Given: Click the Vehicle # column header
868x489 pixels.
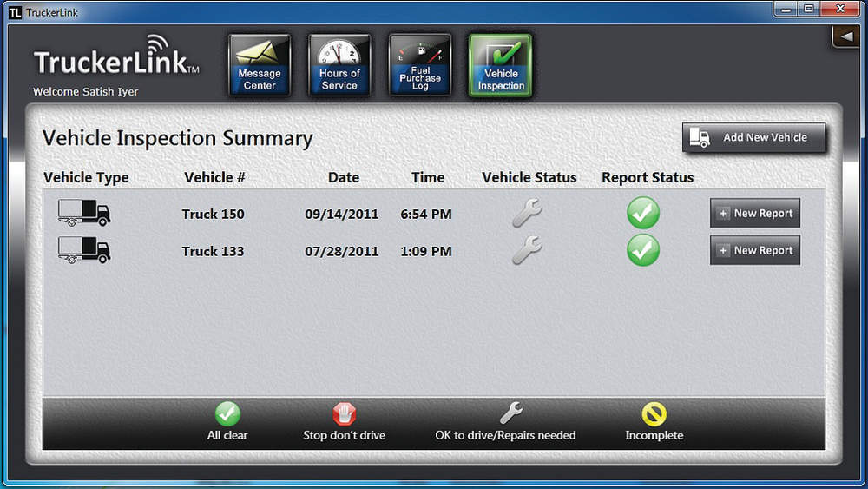Looking at the screenshot, I should point(214,177).
